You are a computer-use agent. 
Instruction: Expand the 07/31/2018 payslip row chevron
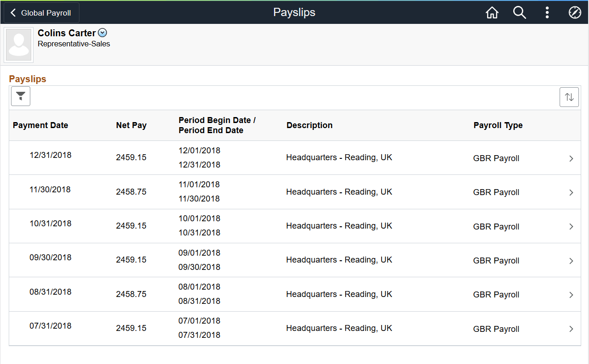[x=571, y=328]
